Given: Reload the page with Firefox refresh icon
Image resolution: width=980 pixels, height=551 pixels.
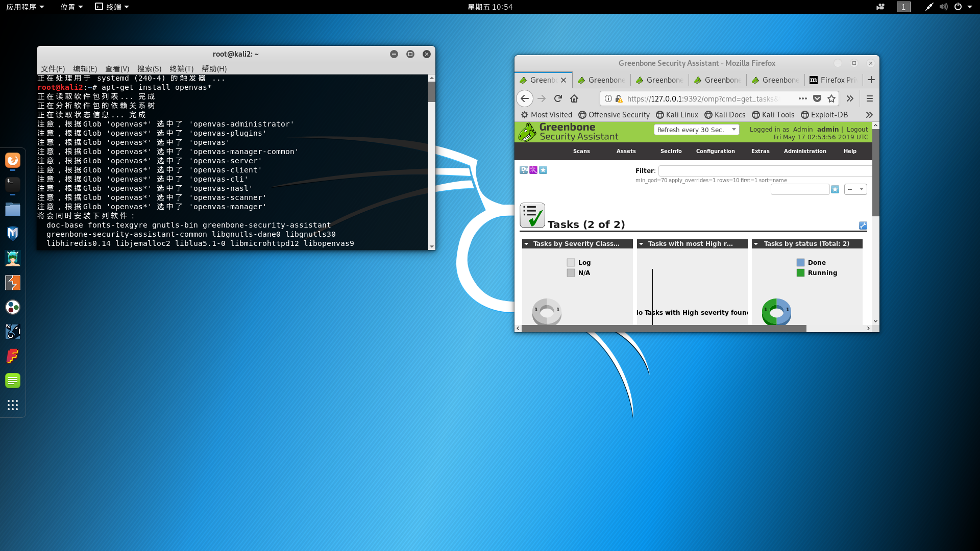Looking at the screenshot, I should (x=557, y=98).
